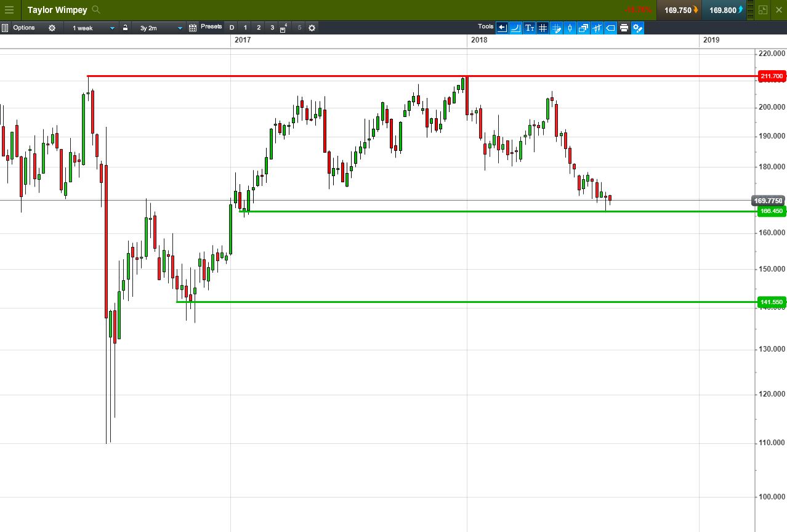Select preset 1
This screenshot has height=532, width=787.
pyautogui.click(x=245, y=28)
